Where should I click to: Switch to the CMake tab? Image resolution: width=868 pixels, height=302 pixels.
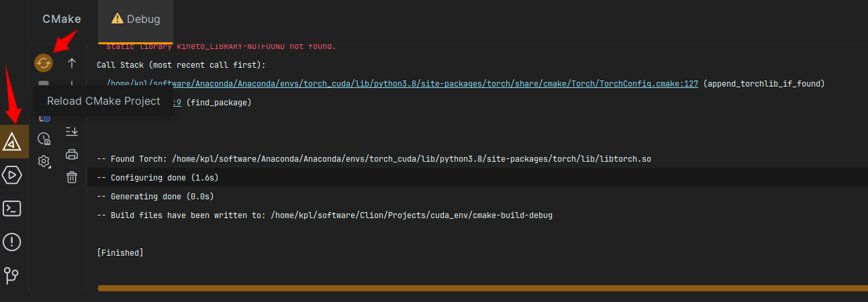coord(62,19)
